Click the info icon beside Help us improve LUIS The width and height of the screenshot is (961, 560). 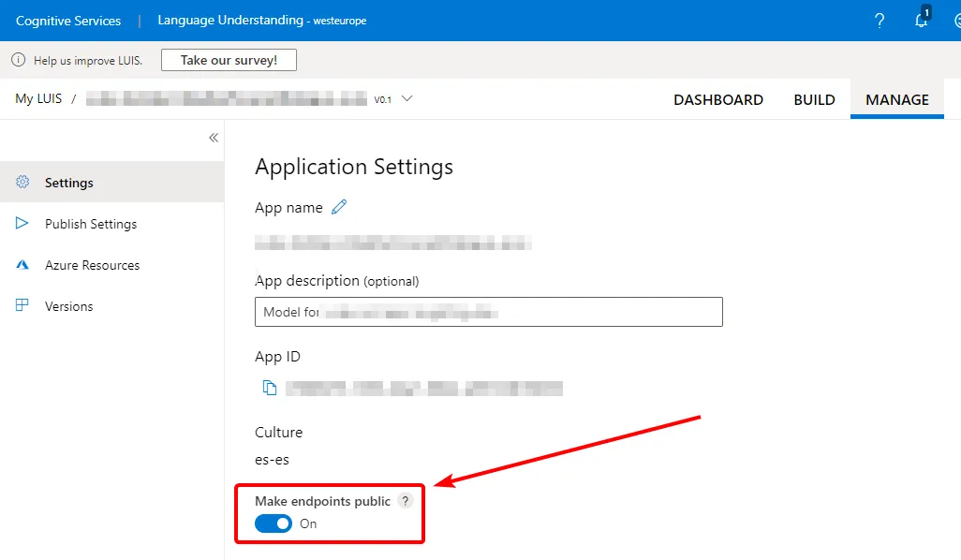(19, 60)
